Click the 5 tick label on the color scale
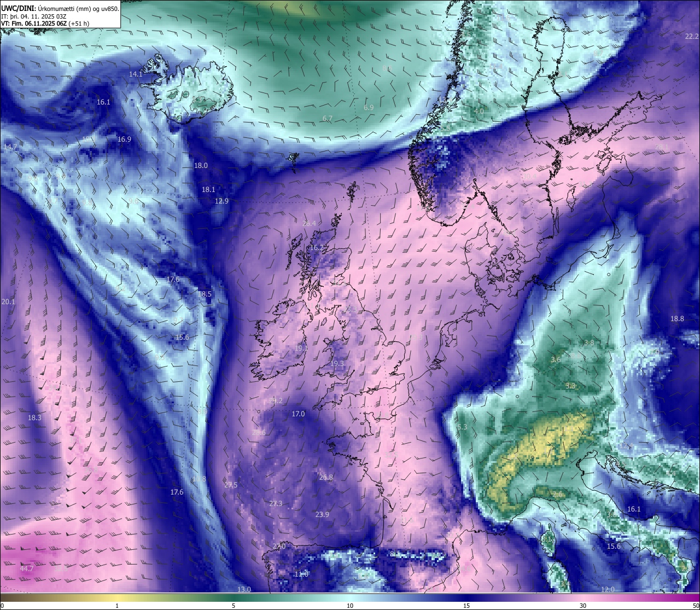Image resolution: width=700 pixels, height=610 pixels. pos(234,606)
